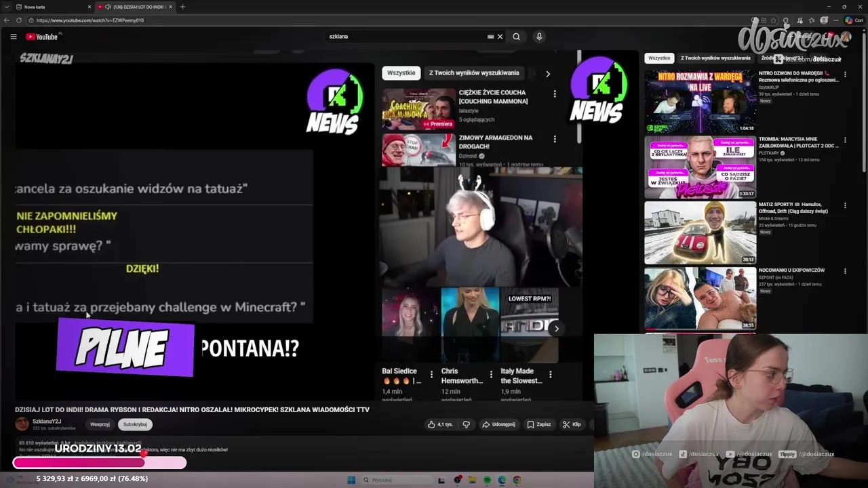Viewport: 868px width, 488px height.
Task: Open TROMBA: MARCYSIA MNIE ZABLOKOWAŁA video title
Action: tap(798, 142)
